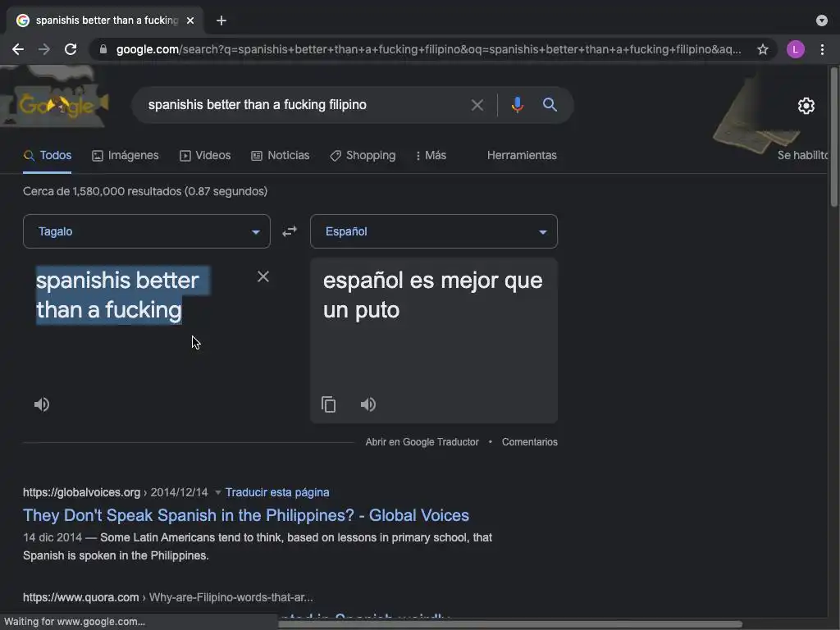Click the español es mejor translation text
The width and height of the screenshot is (840, 630).
click(x=433, y=295)
